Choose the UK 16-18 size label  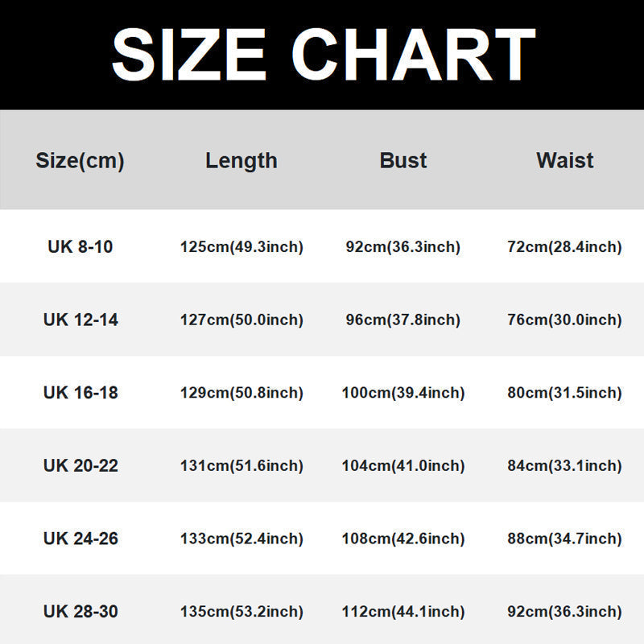tap(80, 393)
